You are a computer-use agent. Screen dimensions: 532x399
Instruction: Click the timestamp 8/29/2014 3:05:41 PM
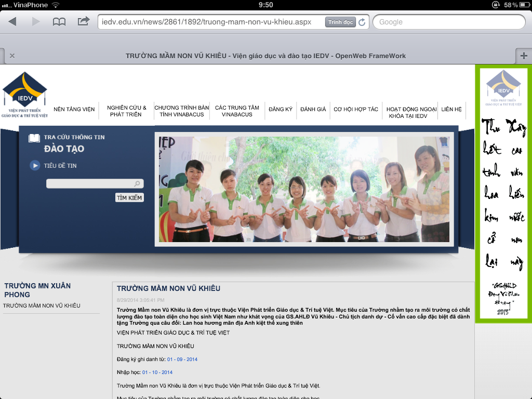pos(140,300)
